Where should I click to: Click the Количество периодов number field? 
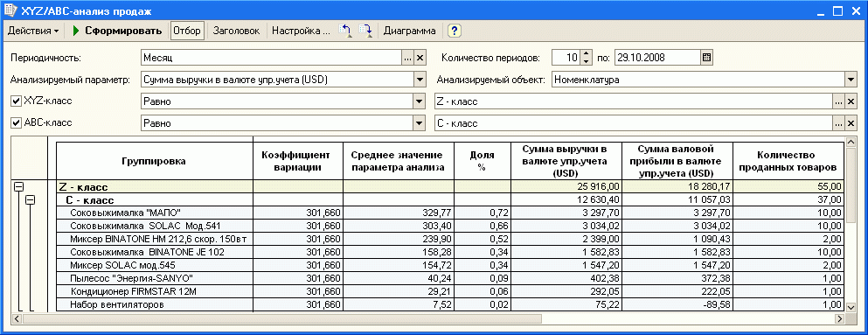[x=566, y=57]
